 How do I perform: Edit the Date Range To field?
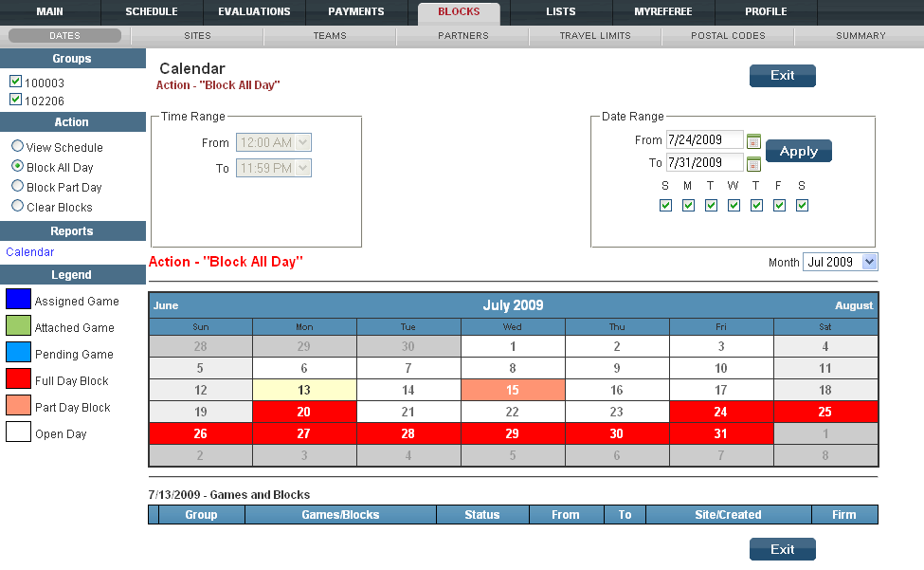705,162
